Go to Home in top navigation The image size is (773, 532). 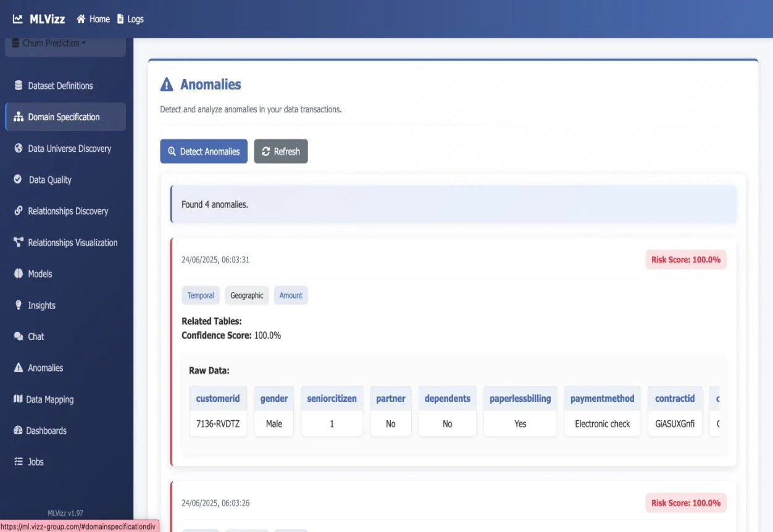[x=93, y=19]
